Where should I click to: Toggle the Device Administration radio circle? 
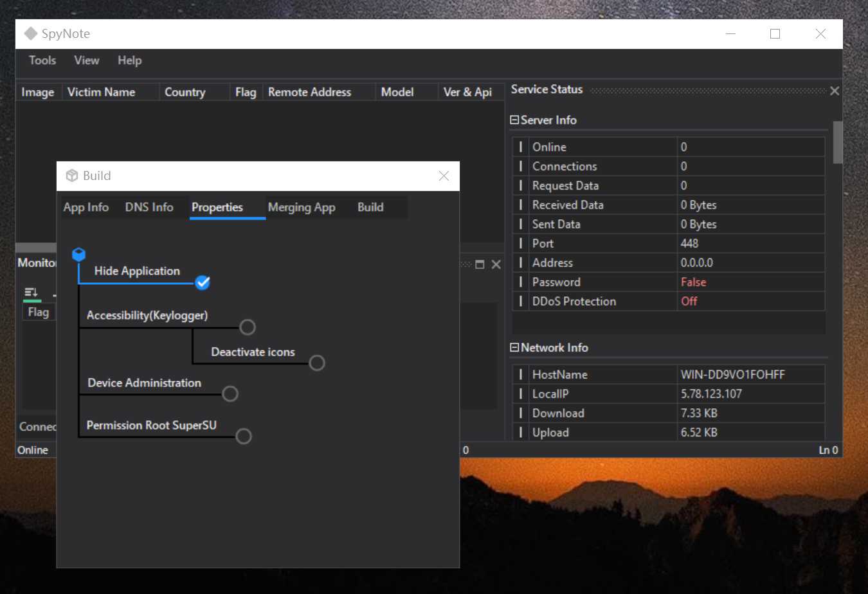tap(230, 393)
